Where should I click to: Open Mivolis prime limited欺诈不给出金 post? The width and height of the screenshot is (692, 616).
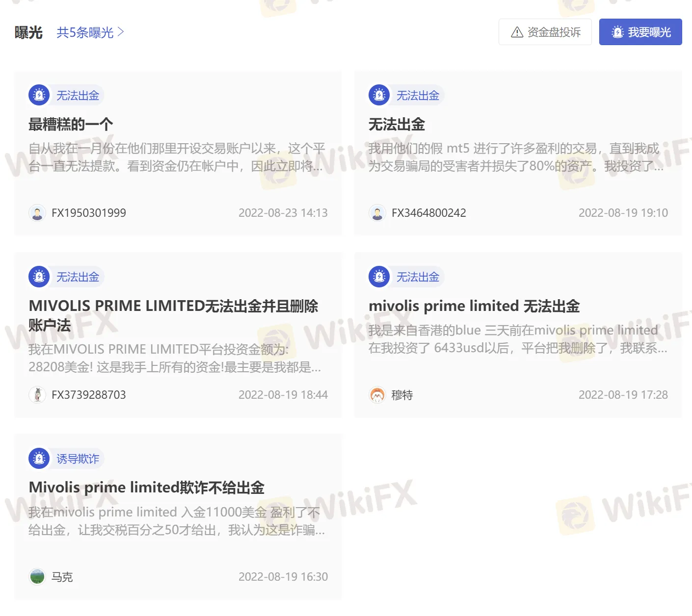[147, 488]
